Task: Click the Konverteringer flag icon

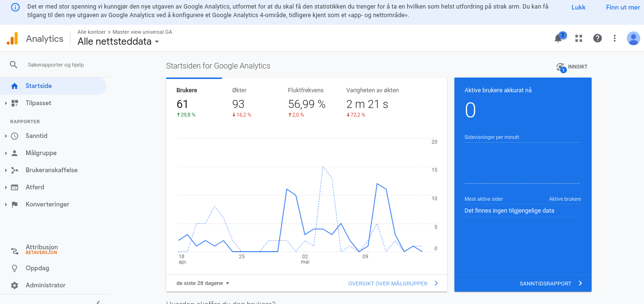Action: [14, 205]
